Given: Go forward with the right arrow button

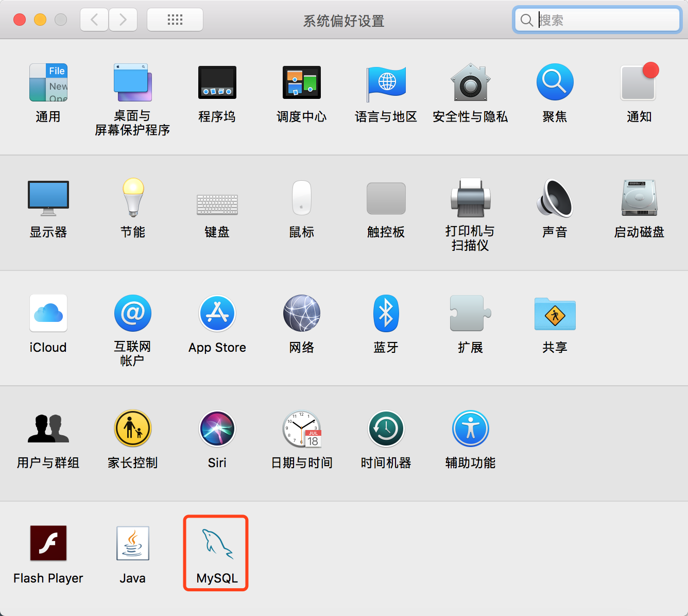Looking at the screenshot, I should [x=123, y=20].
